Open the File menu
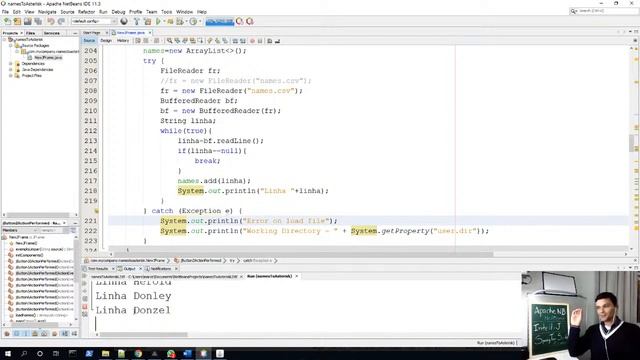The height and width of the screenshot is (360, 640). [x=5, y=12]
